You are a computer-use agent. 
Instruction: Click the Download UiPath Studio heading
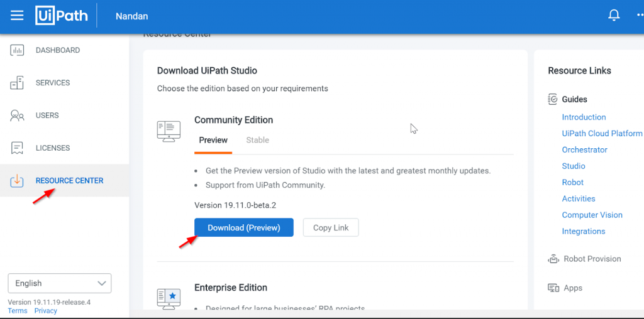[207, 70]
